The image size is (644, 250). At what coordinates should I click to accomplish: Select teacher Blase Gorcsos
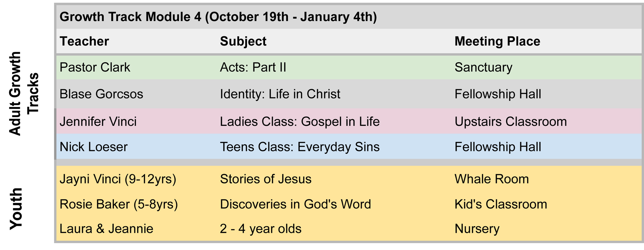[x=101, y=94]
